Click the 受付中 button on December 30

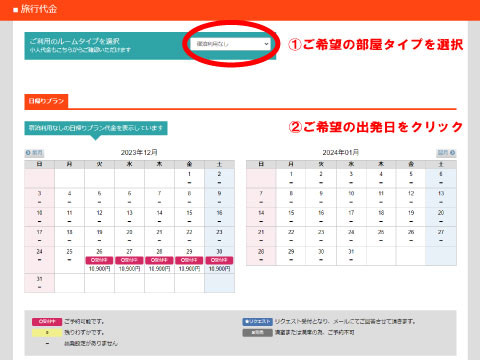click(219, 260)
